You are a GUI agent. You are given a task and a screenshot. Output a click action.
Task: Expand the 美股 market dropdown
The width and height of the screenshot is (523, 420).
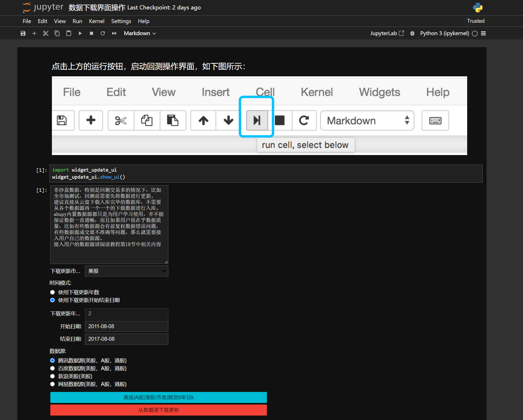pos(126,271)
